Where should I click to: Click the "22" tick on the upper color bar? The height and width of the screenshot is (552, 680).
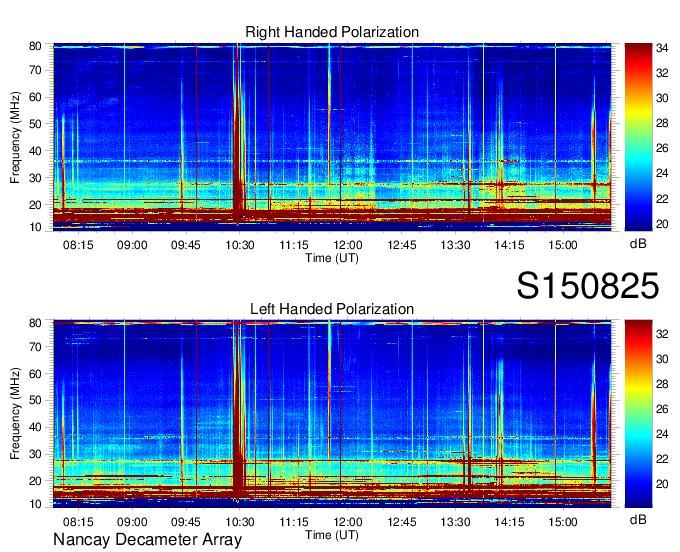pos(662,199)
